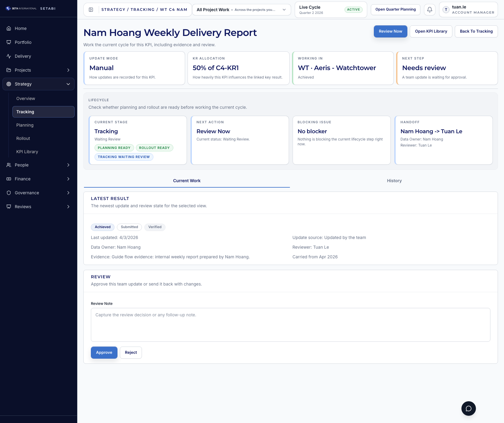Viewport: 504px width, 423px height.
Task: Toggle the Achieved status pill
Action: [x=102, y=227]
